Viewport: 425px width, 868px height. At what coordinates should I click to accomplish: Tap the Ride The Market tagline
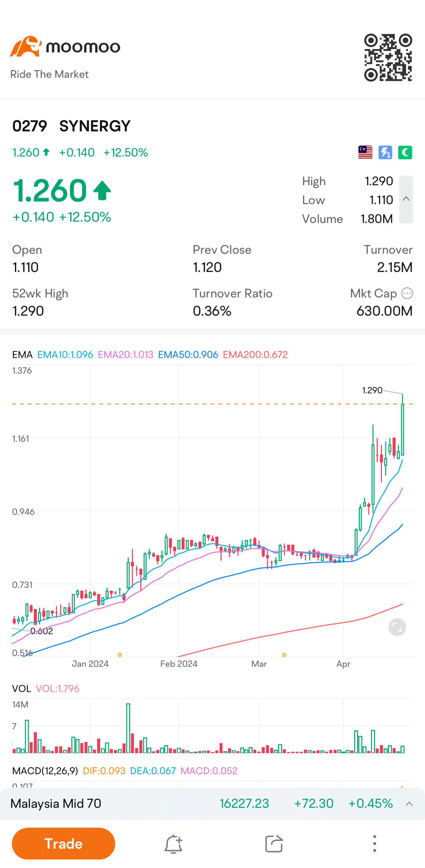[49, 74]
